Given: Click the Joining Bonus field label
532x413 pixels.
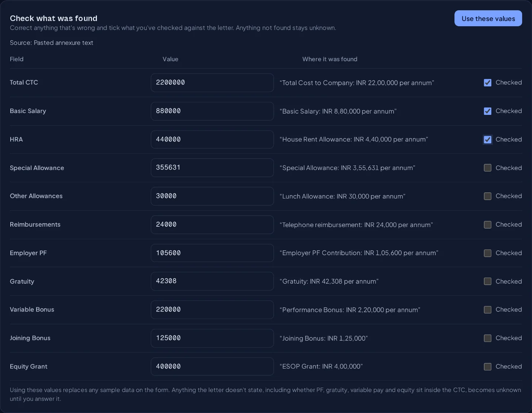Looking at the screenshot, I should click(x=30, y=338).
